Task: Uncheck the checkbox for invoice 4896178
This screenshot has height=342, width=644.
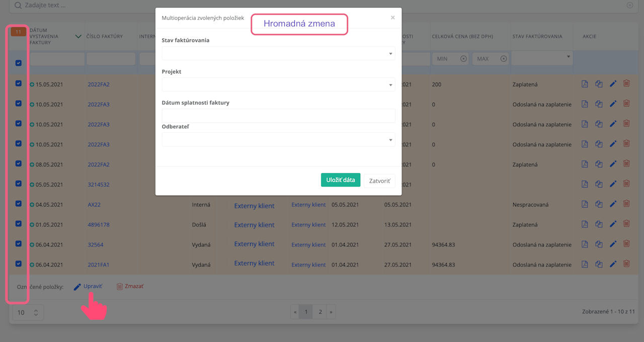Action: (19, 224)
